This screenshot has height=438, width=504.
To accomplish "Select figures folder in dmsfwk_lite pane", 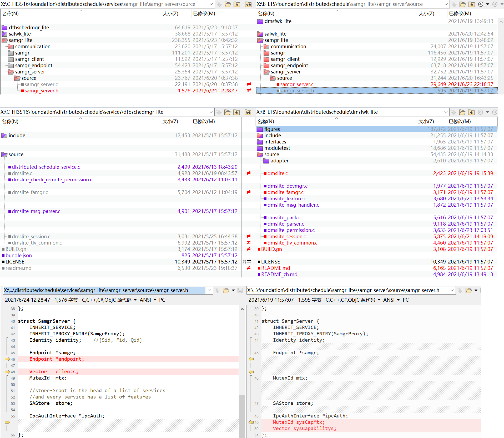I will click(x=272, y=129).
